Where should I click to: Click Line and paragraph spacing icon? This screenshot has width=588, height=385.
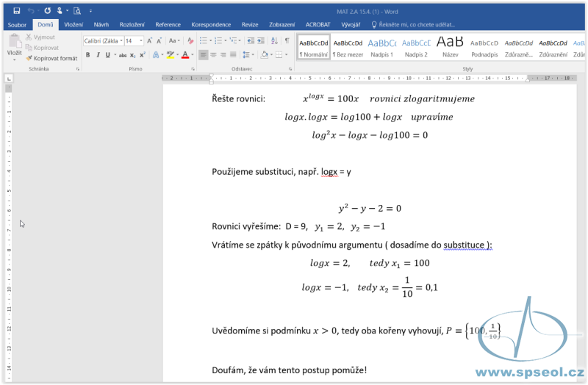point(246,54)
